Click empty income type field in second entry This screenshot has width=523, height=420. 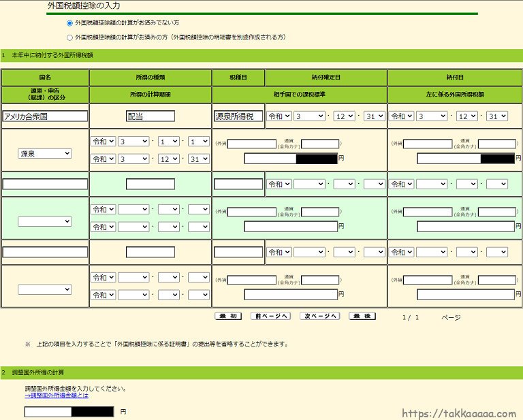pos(150,184)
